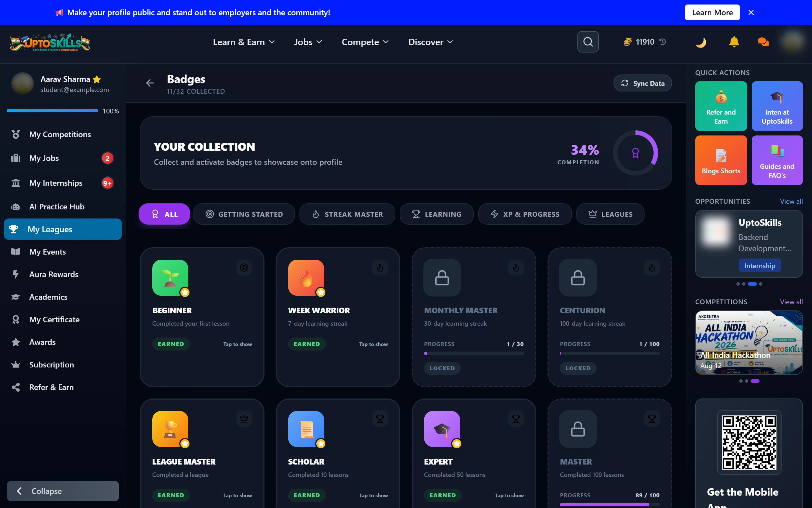Image resolution: width=812 pixels, height=508 pixels.
Task: Click Awards star icon
Action: 16,342
